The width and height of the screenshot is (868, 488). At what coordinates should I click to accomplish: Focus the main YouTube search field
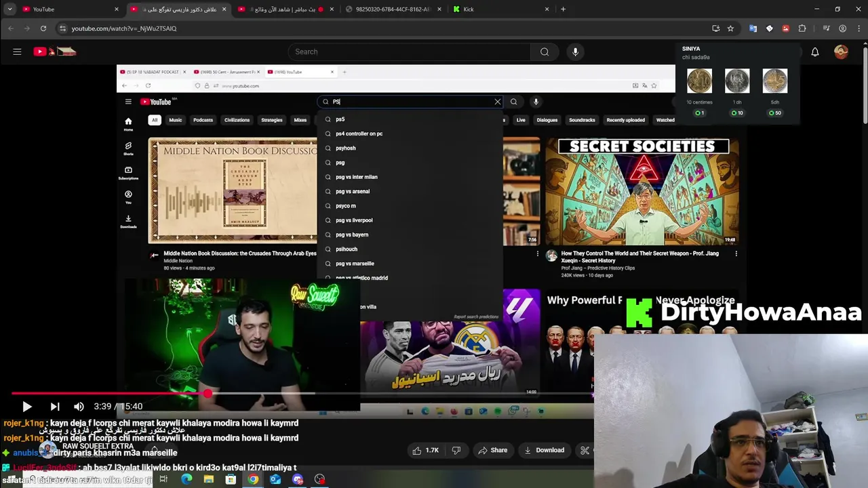pyautogui.click(x=409, y=52)
